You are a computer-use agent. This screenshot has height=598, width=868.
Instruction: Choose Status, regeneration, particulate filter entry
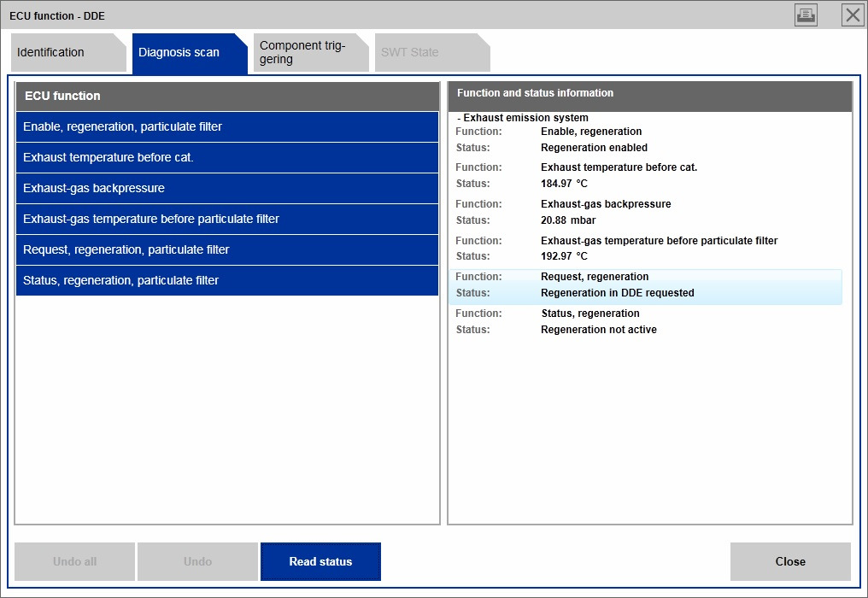pyautogui.click(x=226, y=280)
